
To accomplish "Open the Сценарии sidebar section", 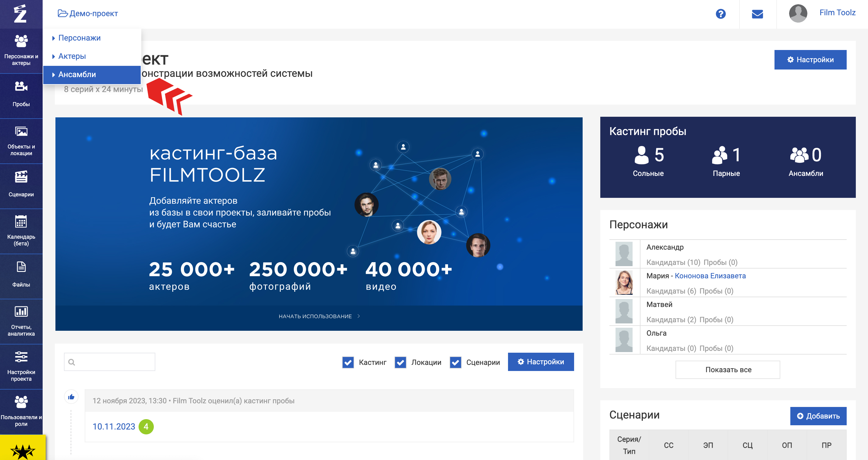I will click(x=21, y=186).
